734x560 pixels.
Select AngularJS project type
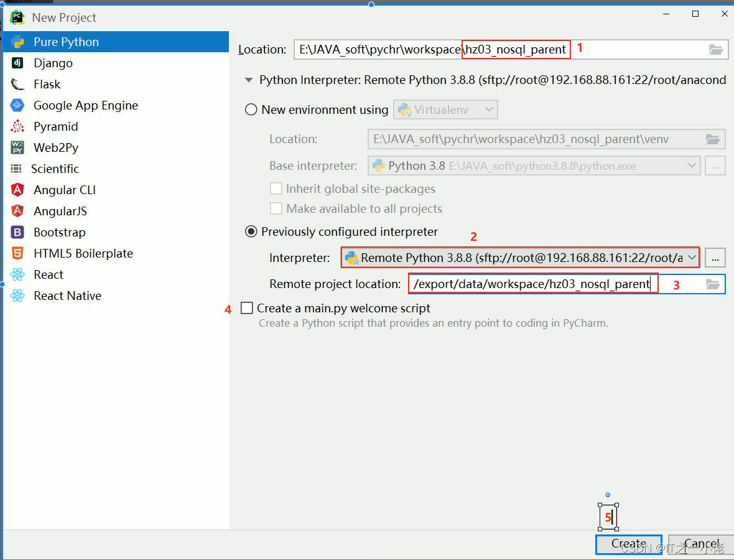(116, 211)
